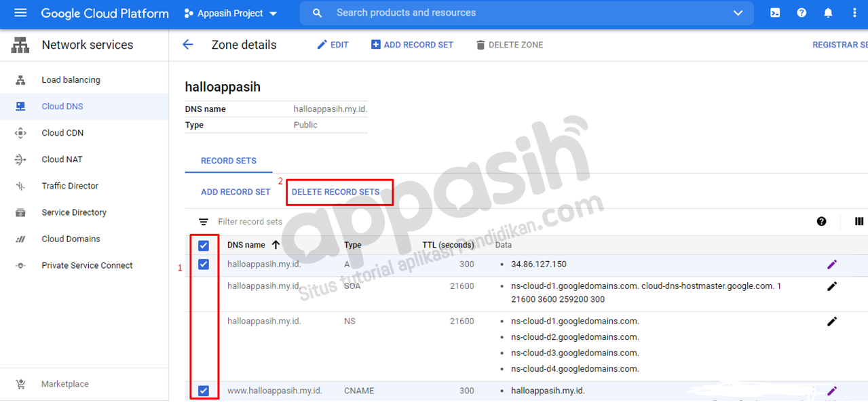
Task: Click the Cloud Domains icon
Action: (20, 239)
